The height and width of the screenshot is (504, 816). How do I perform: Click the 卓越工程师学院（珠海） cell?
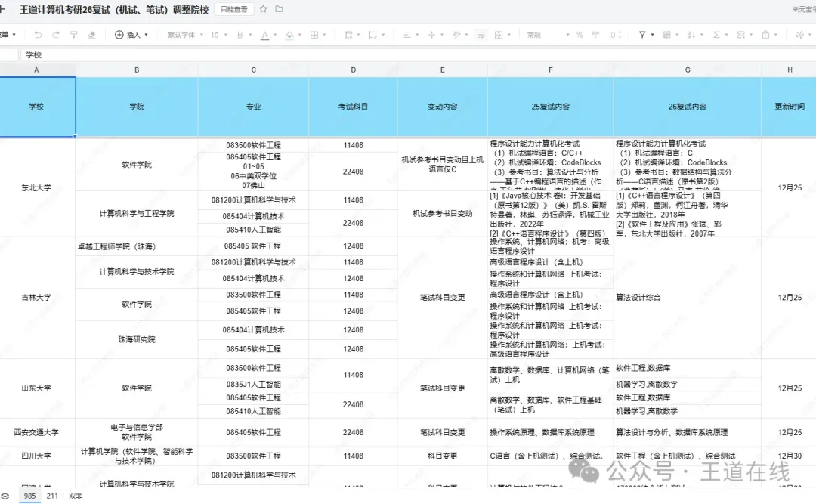click(137, 246)
